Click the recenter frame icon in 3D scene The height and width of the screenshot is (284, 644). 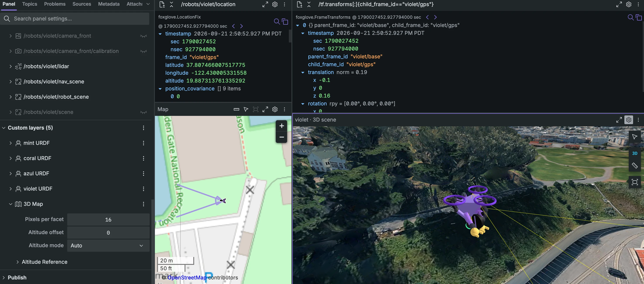[x=634, y=182]
